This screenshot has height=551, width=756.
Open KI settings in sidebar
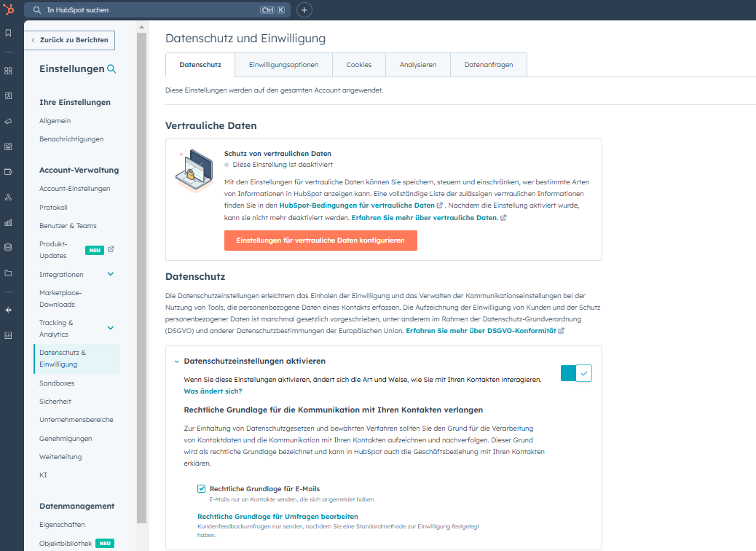(x=44, y=475)
